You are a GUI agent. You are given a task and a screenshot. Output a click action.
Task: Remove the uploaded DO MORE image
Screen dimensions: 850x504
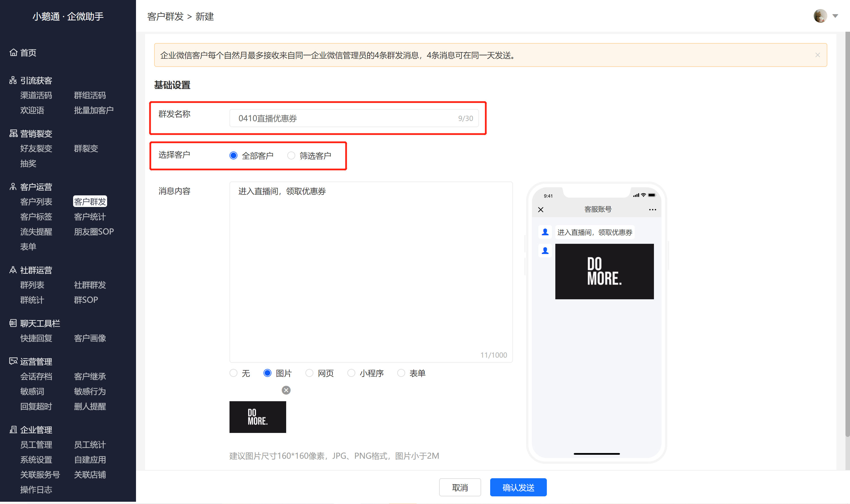286,390
